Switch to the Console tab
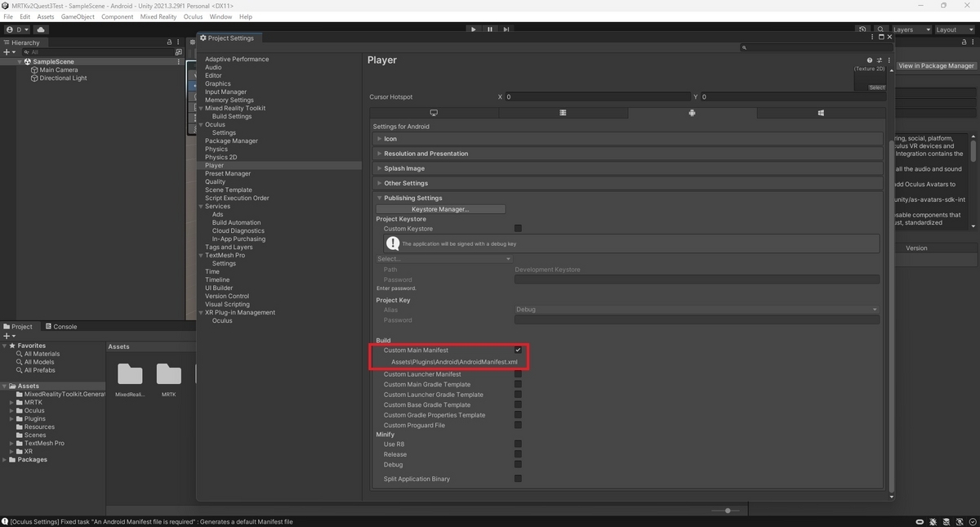Screen dimensions: 980x527 tap(61, 326)
